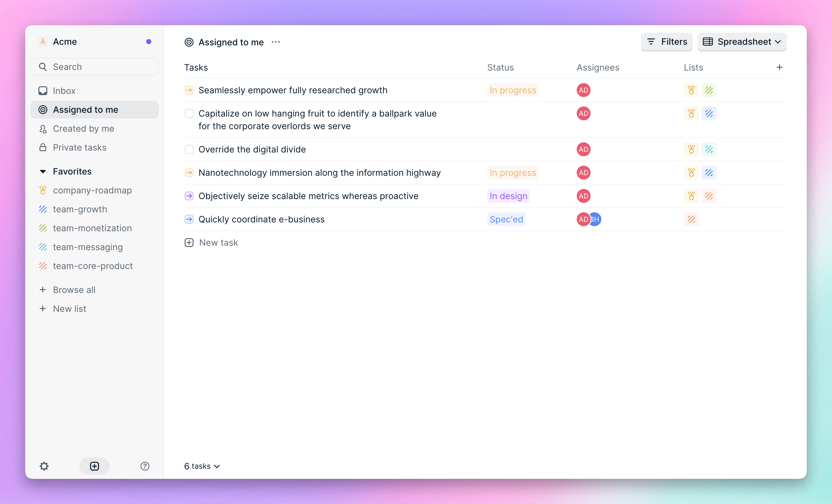Check the Override the digital divide checkbox
Image resolution: width=832 pixels, height=504 pixels.
click(x=189, y=150)
